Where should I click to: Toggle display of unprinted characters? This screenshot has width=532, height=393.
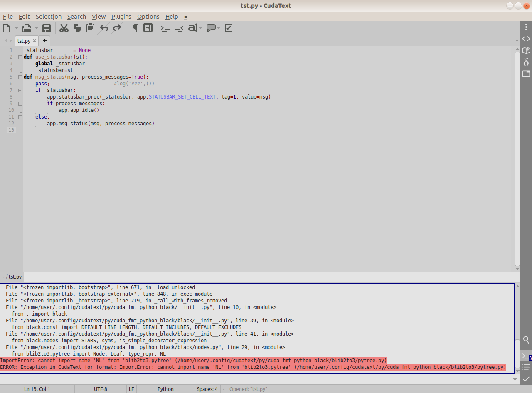coord(135,28)
